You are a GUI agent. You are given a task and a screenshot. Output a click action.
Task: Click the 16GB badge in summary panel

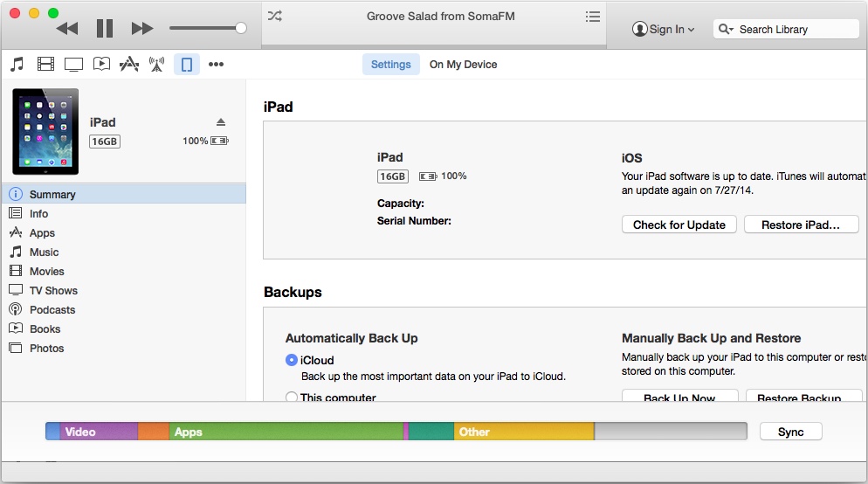point(392,176)
